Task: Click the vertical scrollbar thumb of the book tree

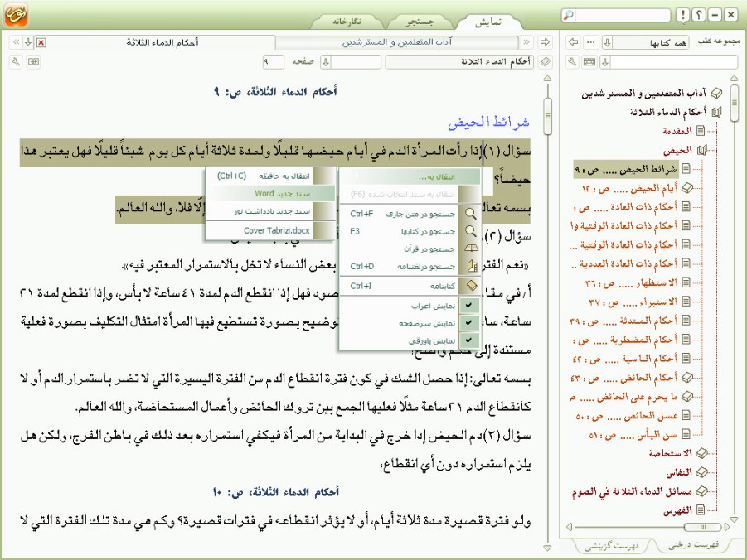Action: click(734, 104)
